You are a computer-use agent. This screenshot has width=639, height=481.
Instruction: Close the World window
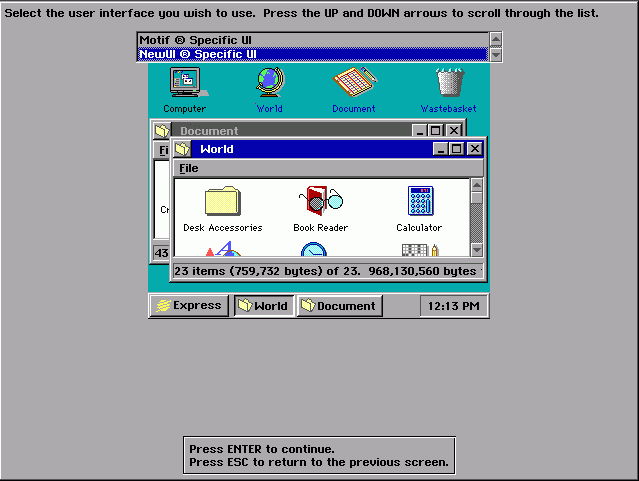click(474, 149)
